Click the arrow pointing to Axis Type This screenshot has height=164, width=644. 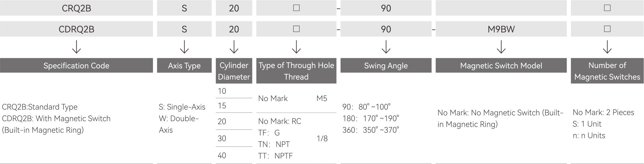tap(184, 47)
